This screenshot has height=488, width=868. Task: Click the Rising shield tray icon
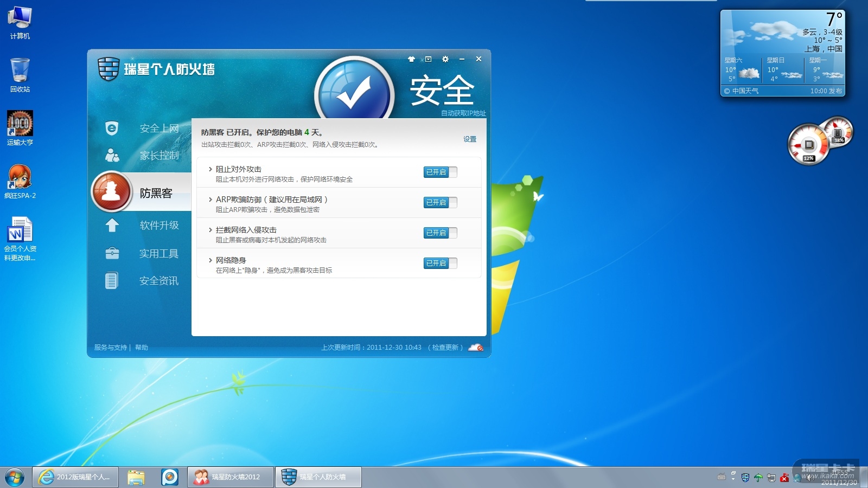[745, 477]
